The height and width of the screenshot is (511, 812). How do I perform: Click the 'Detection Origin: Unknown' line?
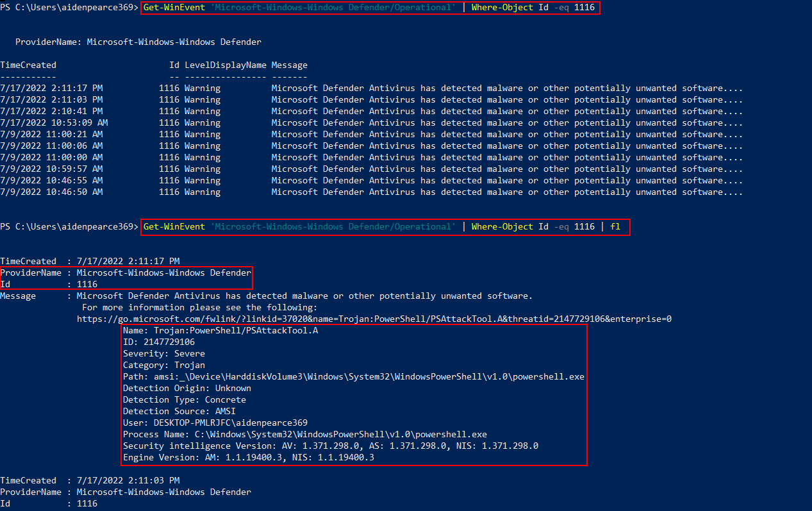pyautogui.click(x=187, y=389)
